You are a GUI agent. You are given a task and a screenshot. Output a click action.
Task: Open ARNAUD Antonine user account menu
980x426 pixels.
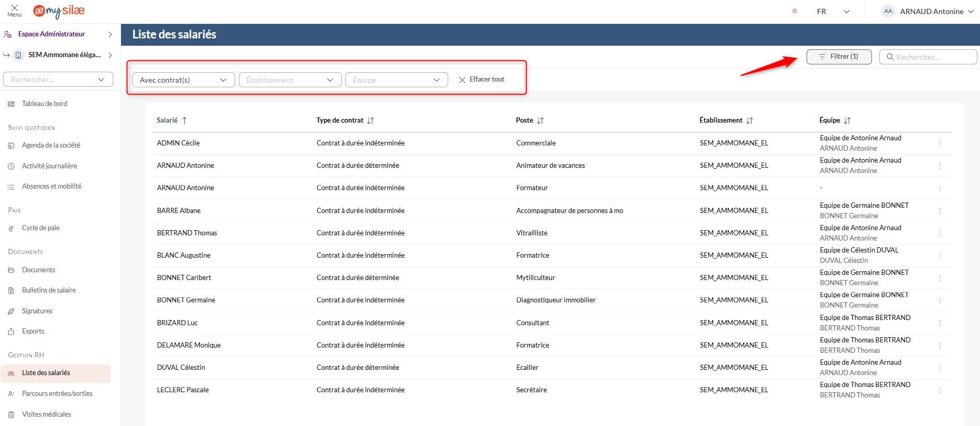coord(928,11)
